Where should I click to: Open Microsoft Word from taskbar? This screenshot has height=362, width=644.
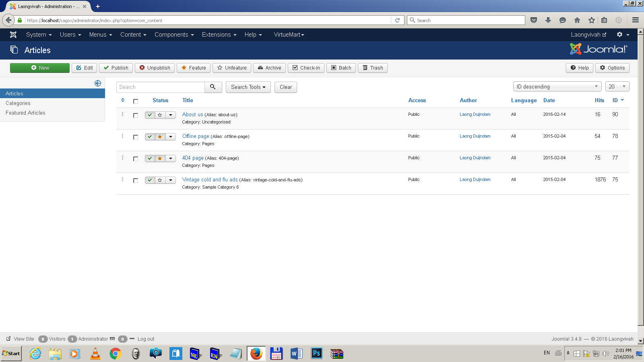click(x=296, y=354)
